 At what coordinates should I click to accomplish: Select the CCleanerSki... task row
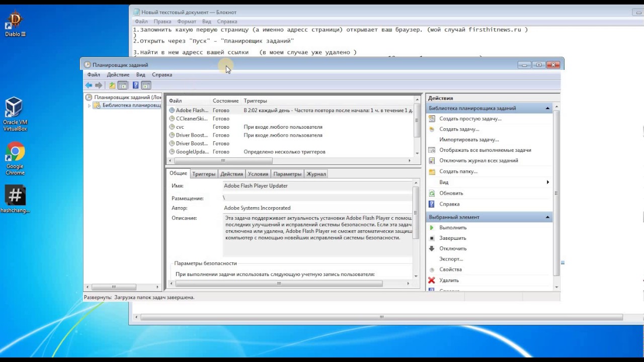(290, 119)
